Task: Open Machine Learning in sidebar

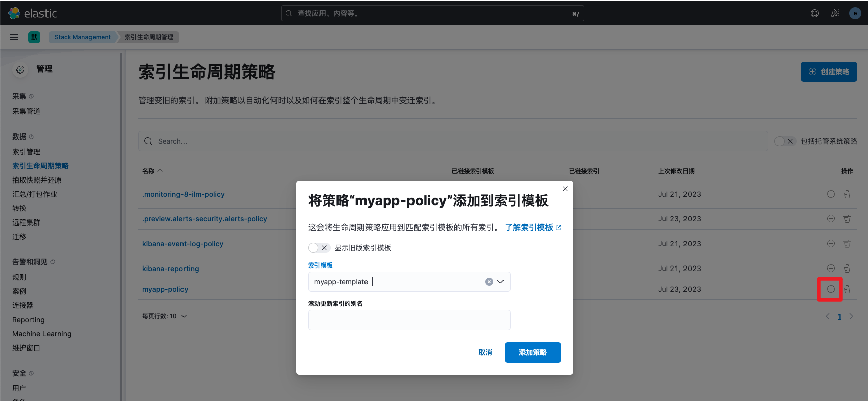Action: (41, 334)
